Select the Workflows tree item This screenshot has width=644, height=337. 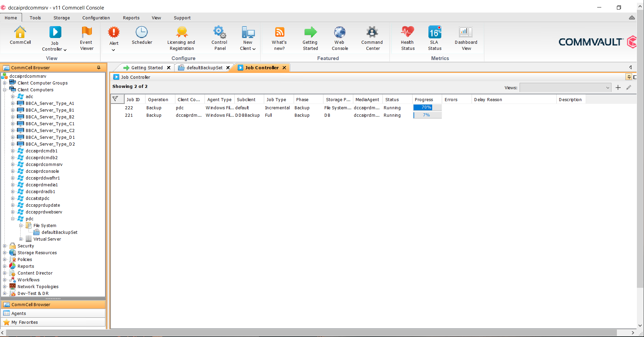point(28,280)
